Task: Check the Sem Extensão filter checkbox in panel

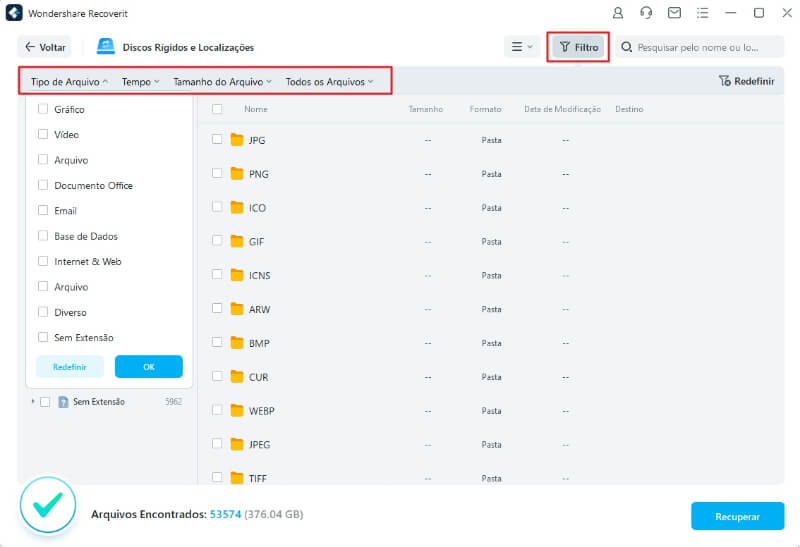Action: click(43, 337)
